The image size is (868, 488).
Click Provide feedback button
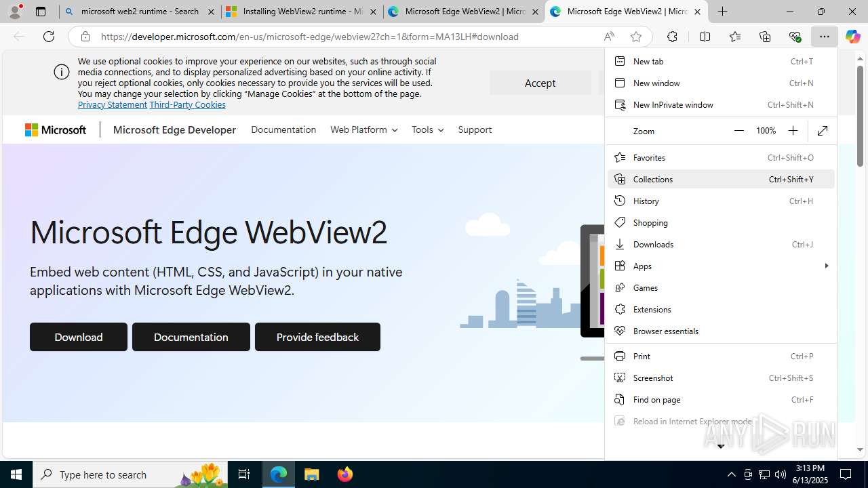(x=317, y=337)
